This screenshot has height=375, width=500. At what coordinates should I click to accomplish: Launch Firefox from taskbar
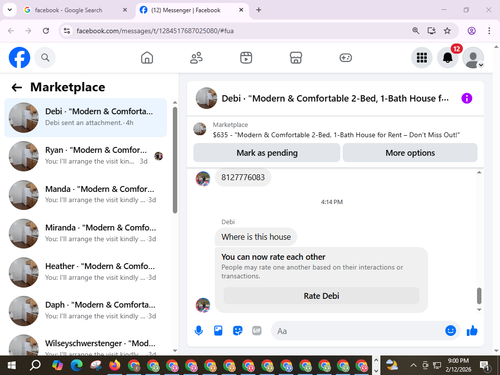[114, 365]
